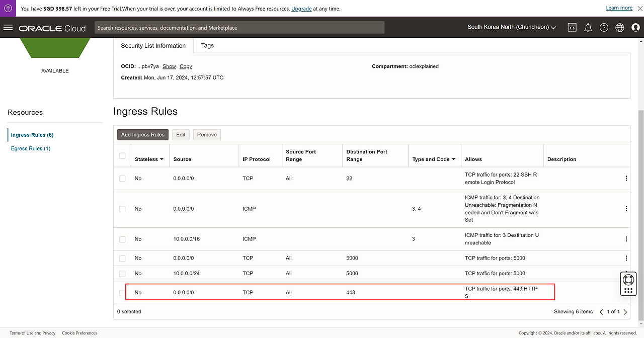Open the help question mark menu
Image resolution: width=644 pixels, height=338 pixels.
(x=604, y=28)
